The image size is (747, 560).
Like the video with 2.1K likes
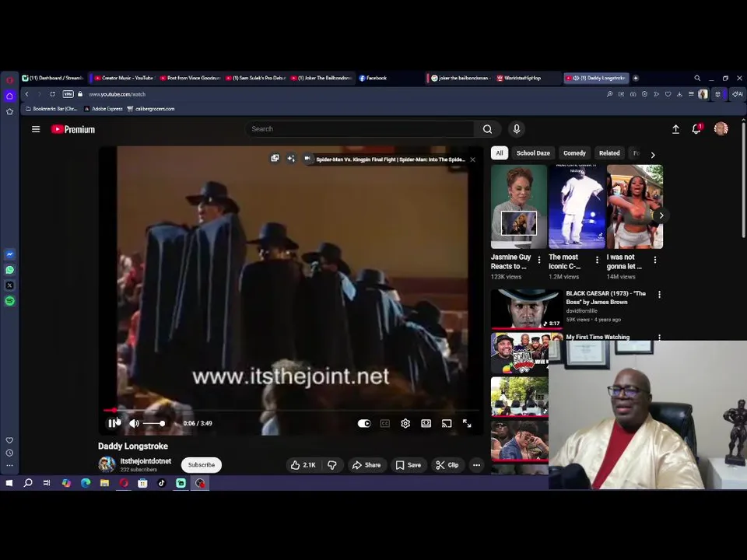pos(303,465)
